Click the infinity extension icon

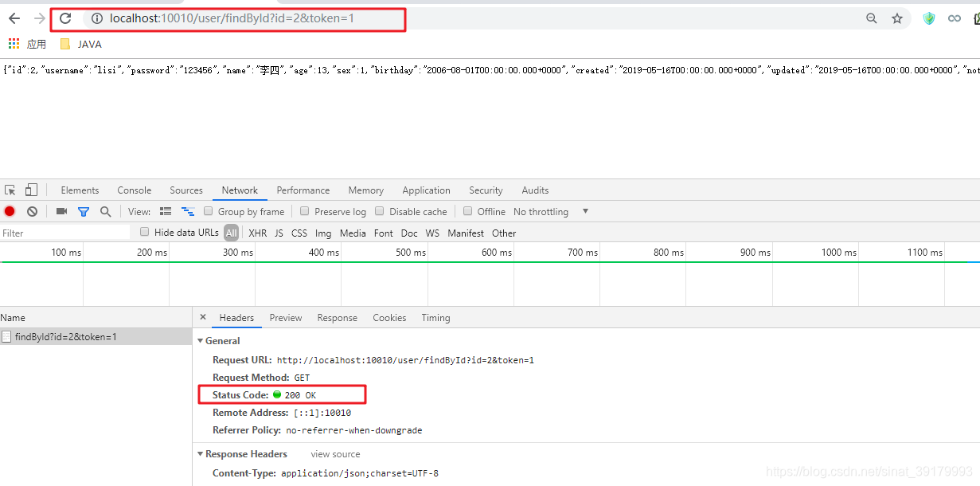(x=955, y=18)
